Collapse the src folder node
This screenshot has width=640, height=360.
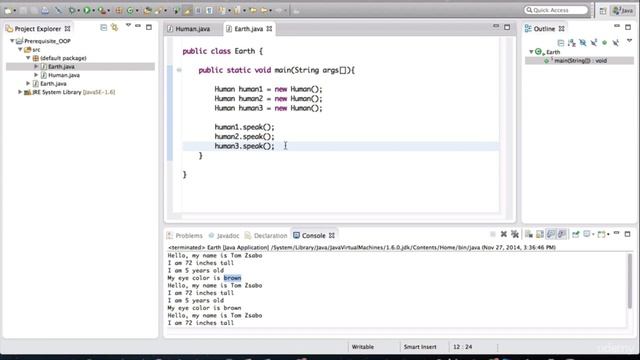(x=20, y=49)
